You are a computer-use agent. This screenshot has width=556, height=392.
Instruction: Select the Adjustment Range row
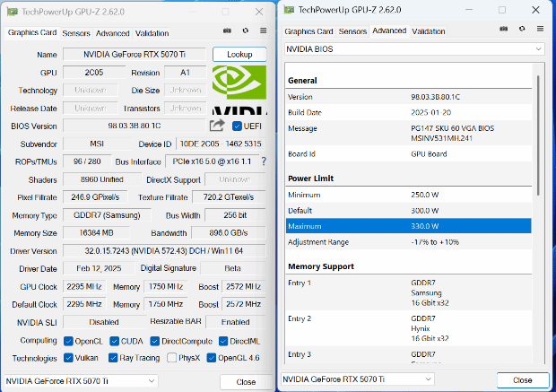pos(409,242)
